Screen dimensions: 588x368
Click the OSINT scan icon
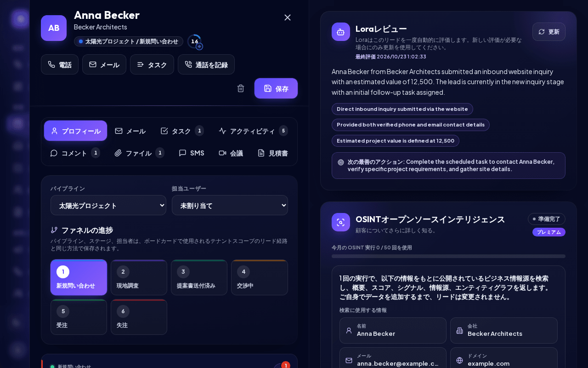coord(341,222)
